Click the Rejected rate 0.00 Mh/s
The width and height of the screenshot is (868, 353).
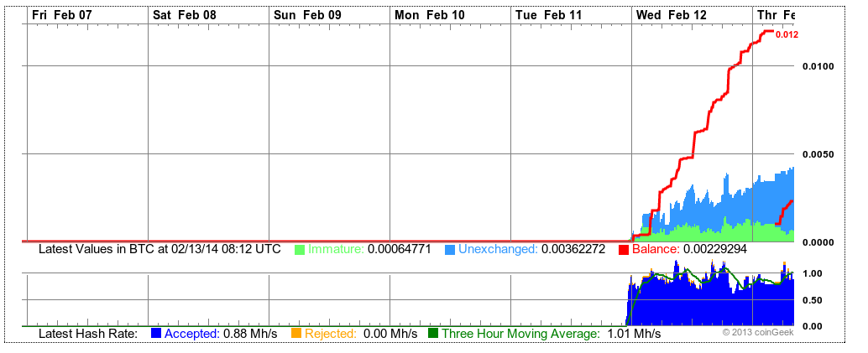390,334
